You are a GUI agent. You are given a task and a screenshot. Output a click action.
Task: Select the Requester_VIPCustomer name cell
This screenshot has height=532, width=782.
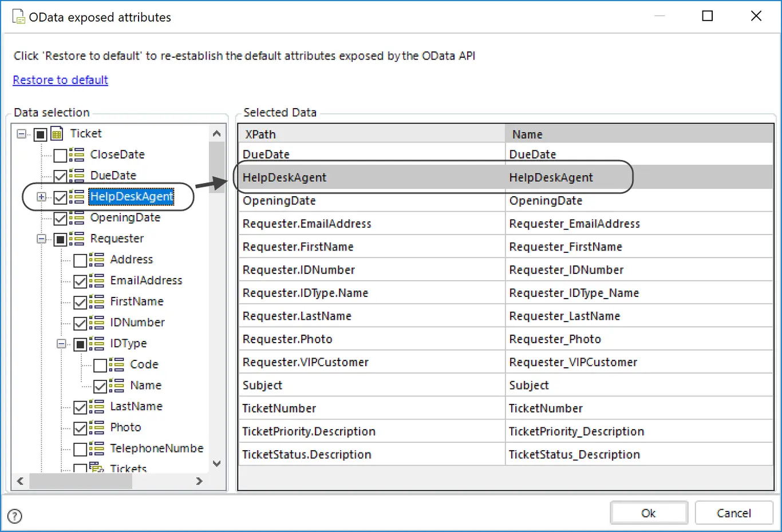coord(639,362)
